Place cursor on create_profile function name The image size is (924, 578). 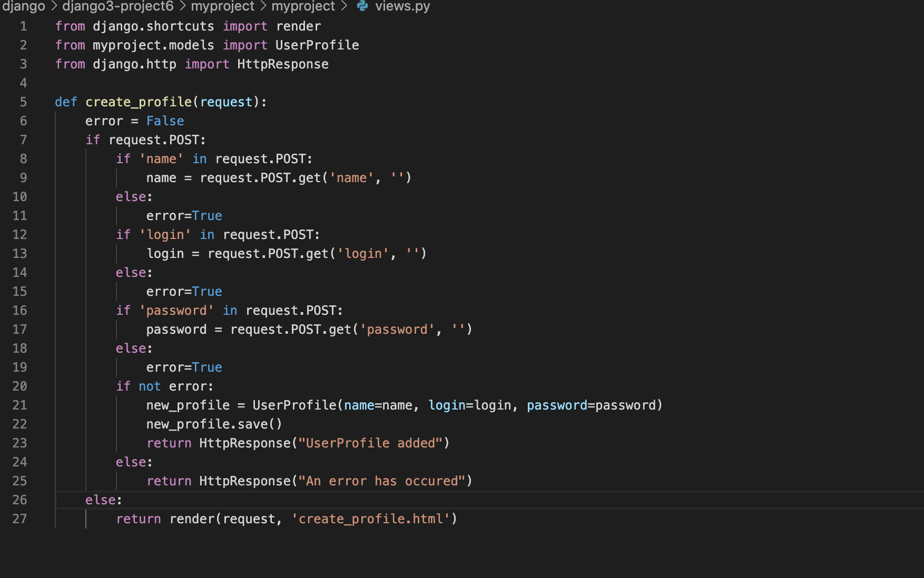pos(139,102)
